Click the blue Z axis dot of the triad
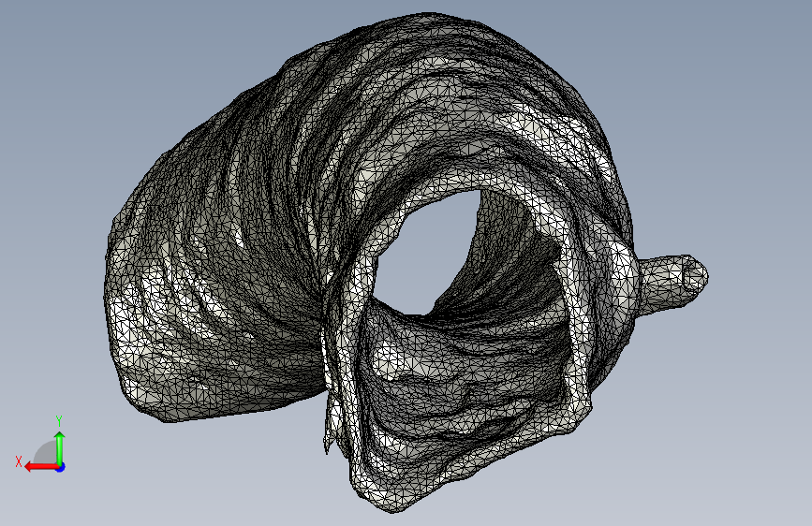812x526 pixels. [x=61, y=467]
